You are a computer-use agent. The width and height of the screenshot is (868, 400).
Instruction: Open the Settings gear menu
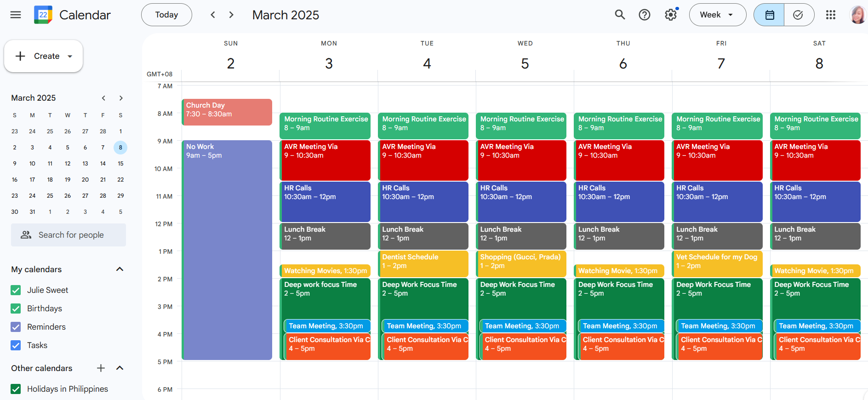pos(671,15)
